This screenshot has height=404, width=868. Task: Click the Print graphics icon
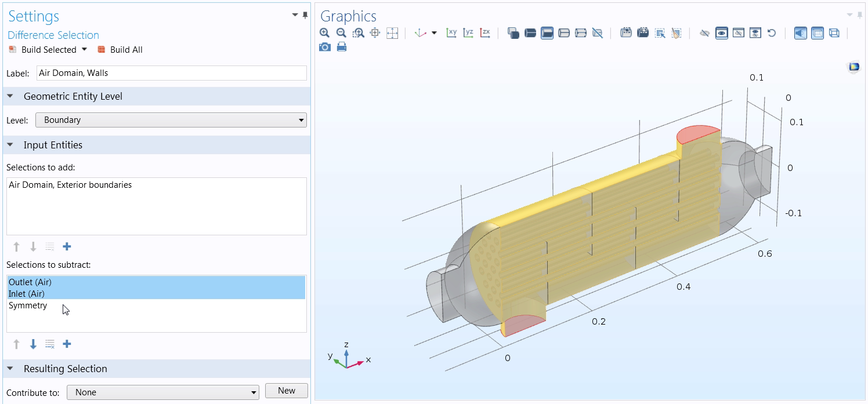(x=342, y=47)
